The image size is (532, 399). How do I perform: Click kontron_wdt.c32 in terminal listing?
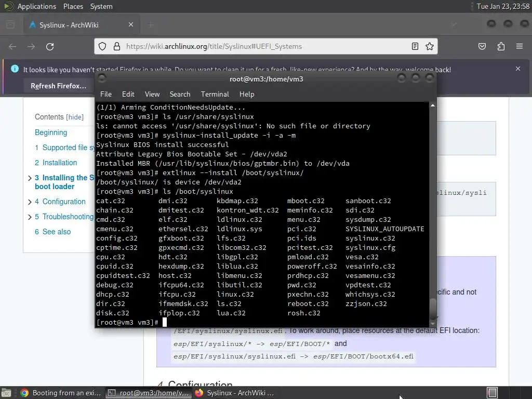[x=248, y=210]
